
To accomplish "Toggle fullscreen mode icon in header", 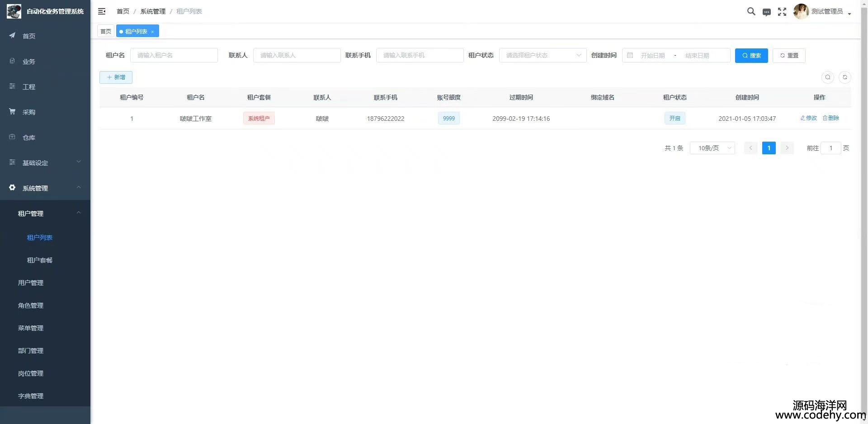I will 782,12.
